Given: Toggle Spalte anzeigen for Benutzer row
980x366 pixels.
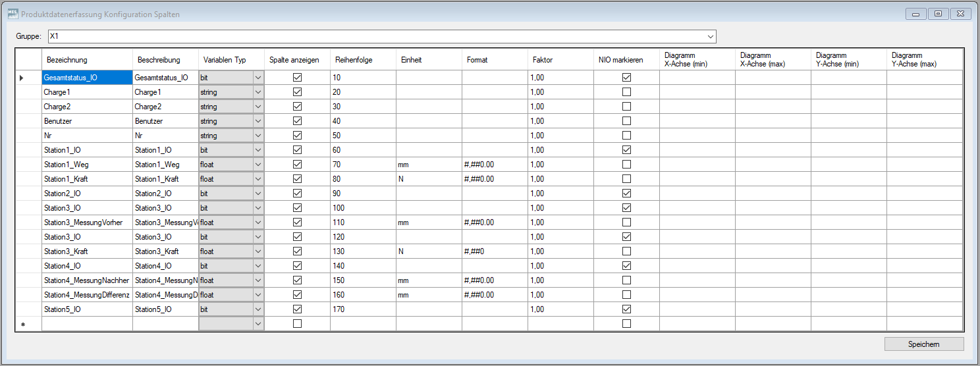Looking at the screenshot, I should coord(297,121).
